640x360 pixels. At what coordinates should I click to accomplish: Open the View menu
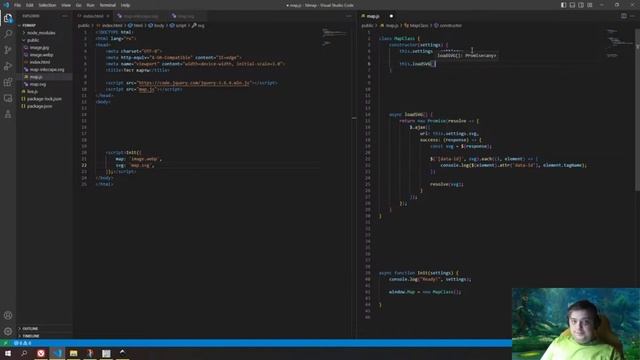(x=66, y=5)
